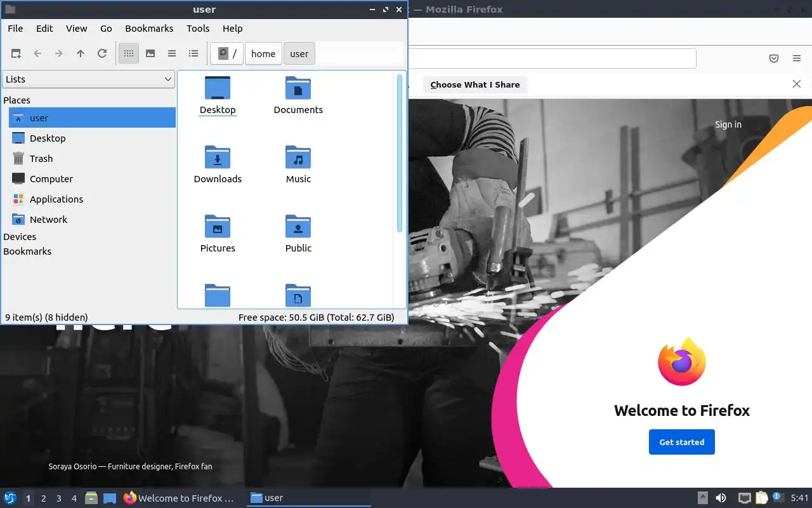Screen dimensions: 812x508
Task: Open the Edit menu
Action: click(x=44, y=29)
